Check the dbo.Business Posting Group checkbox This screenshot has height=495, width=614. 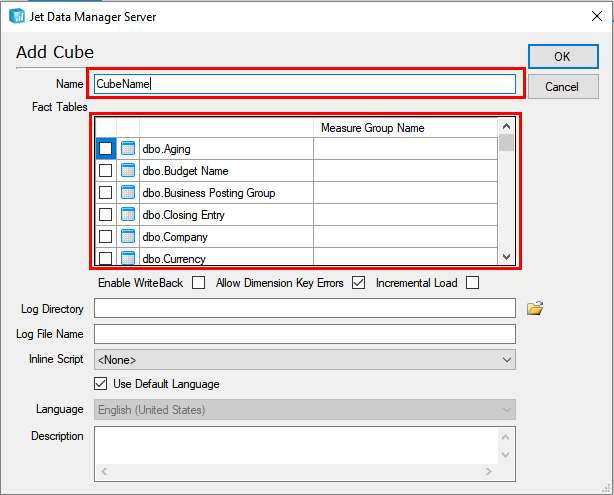coord(105,192)
